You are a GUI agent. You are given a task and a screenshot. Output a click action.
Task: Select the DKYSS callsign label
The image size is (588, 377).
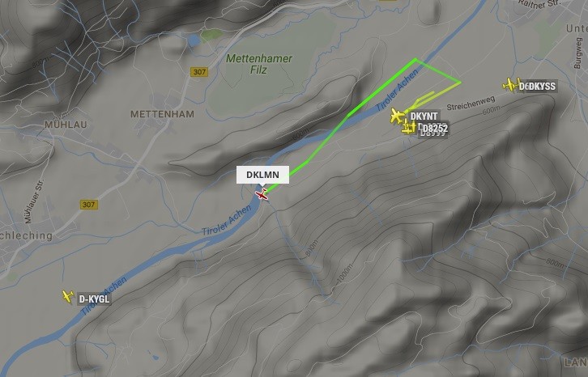pos(542,87)
